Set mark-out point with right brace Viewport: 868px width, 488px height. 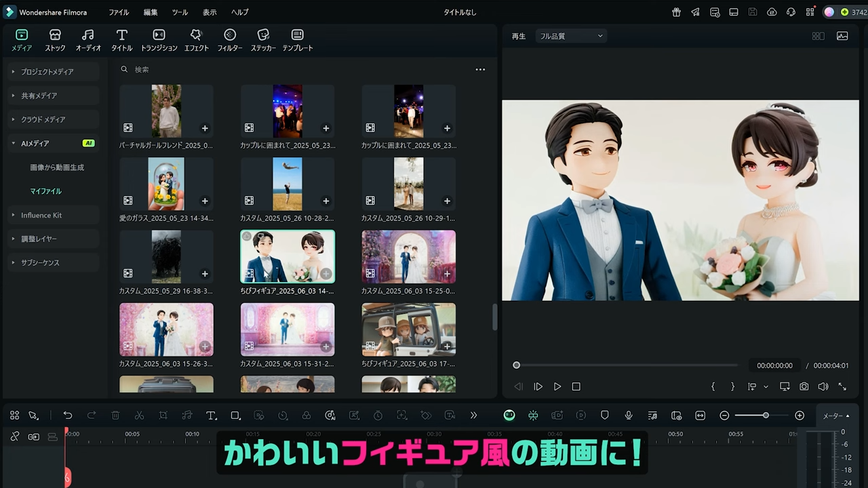[732, 386]
